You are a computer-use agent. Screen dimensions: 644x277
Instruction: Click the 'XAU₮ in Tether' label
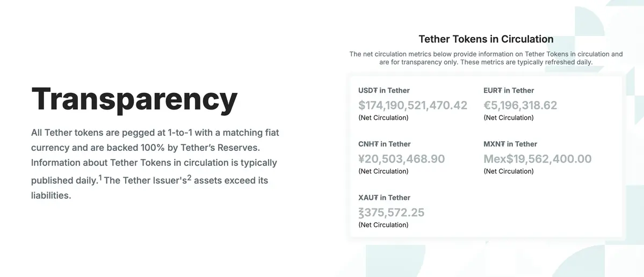pyautogui.click(x=384, y=198)
